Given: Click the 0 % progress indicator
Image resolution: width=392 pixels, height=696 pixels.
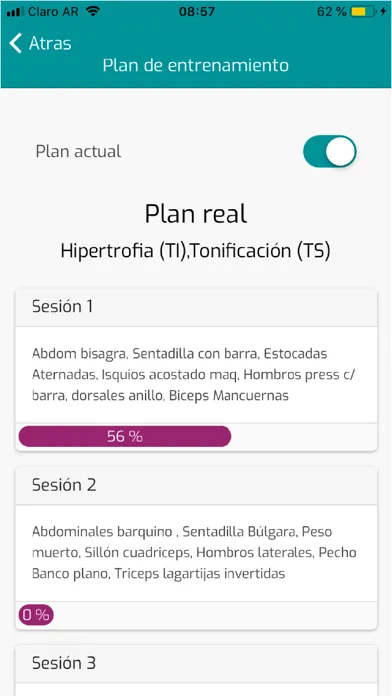Looking at the screenshot, I should (36, 615).
